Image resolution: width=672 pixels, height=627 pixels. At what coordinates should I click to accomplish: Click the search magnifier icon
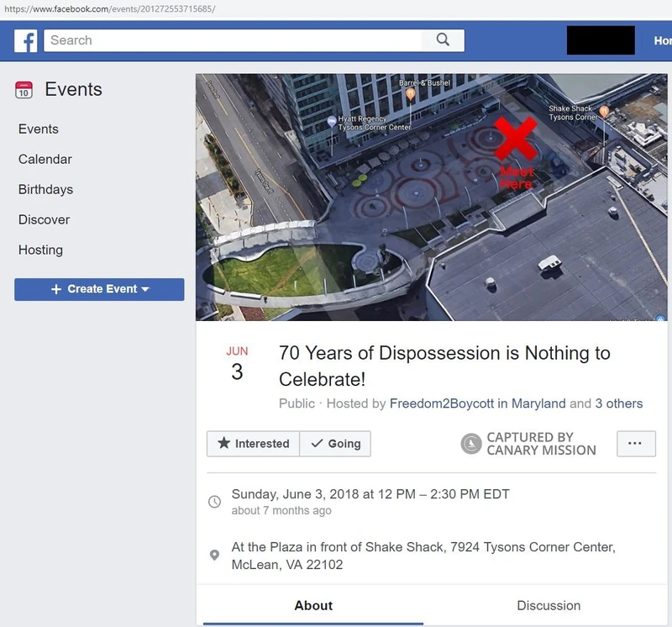point(443,40)
